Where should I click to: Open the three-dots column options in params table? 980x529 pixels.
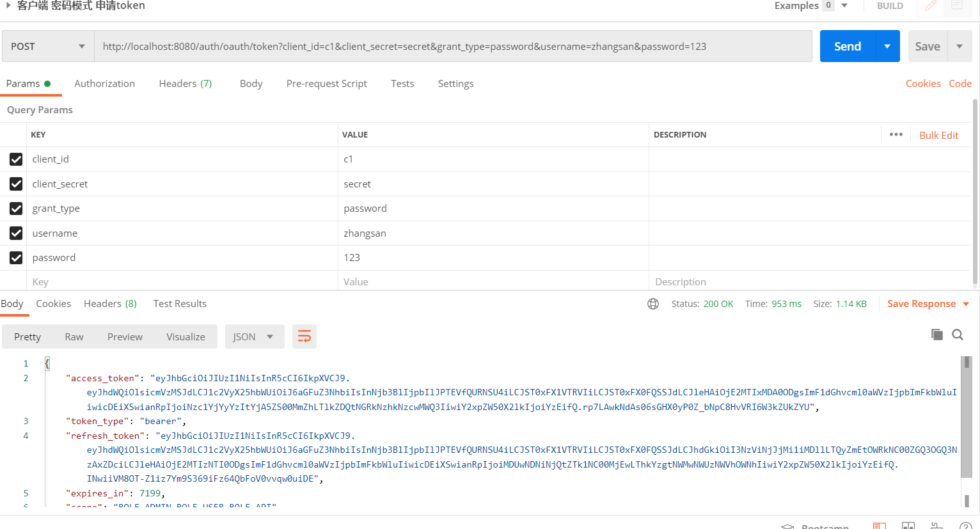pyautogui.click(x=896, y=134)
